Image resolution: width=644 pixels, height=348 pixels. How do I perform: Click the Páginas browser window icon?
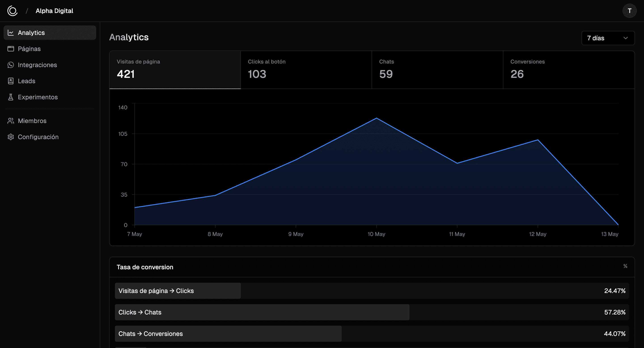pos(11,49)
